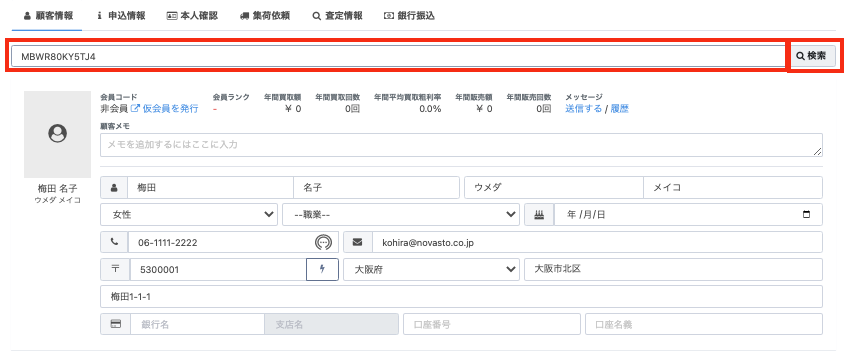This screenshot has height=363, width=852.
Task: Open the 銀行振込 tab
Action: [409, 16]
